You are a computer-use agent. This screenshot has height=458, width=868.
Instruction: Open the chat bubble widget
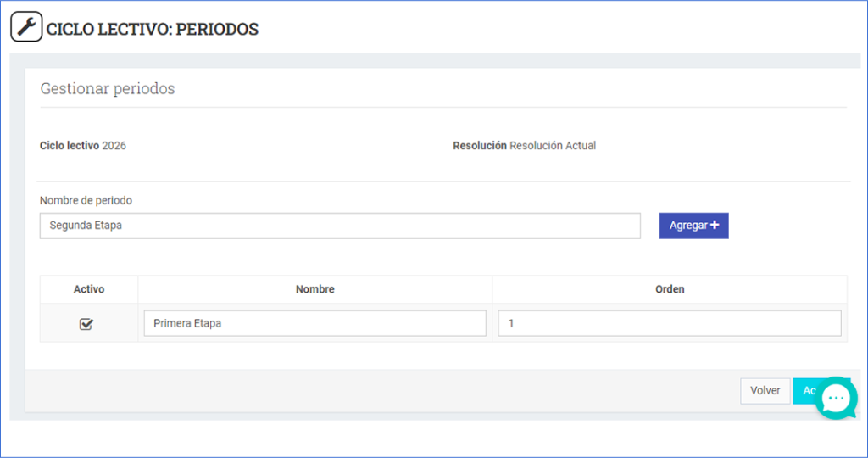click(836, 398)
